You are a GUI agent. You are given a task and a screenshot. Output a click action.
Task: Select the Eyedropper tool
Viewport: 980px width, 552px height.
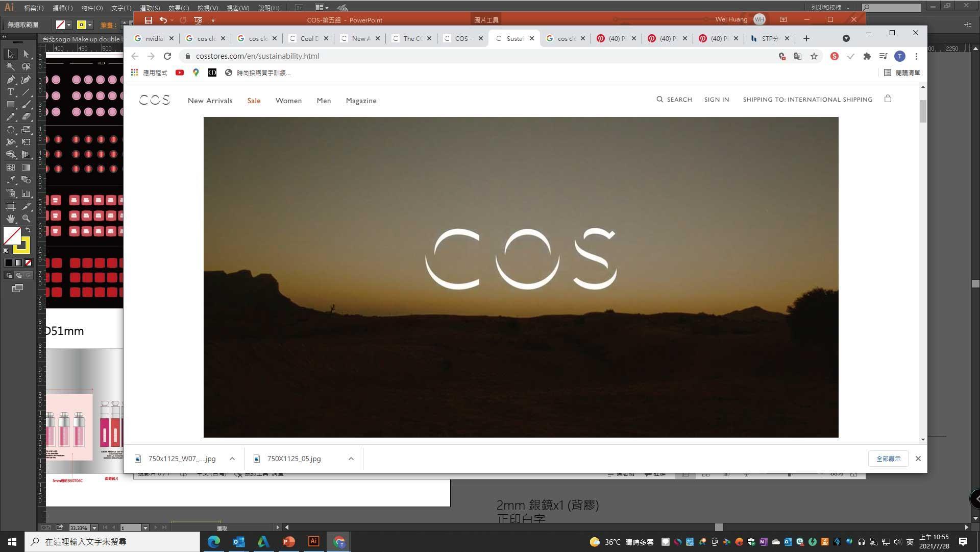10,180
